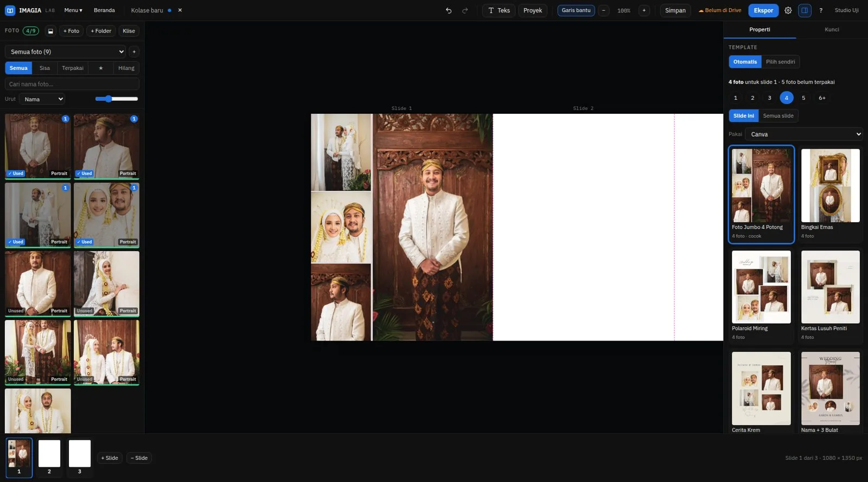Add a new album with plus icon
This screenshot has height=482, width=868.
[x=134, y=52]
